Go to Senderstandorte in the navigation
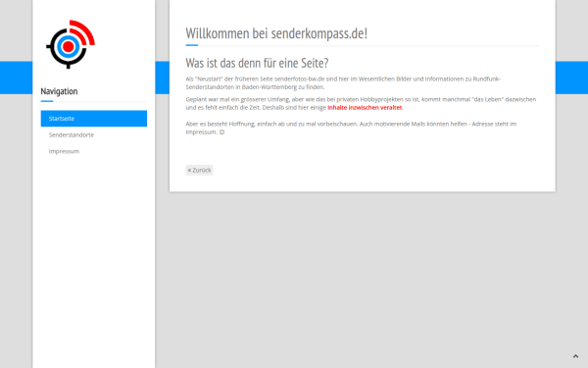Screen dimensions: 588x368 94,134
